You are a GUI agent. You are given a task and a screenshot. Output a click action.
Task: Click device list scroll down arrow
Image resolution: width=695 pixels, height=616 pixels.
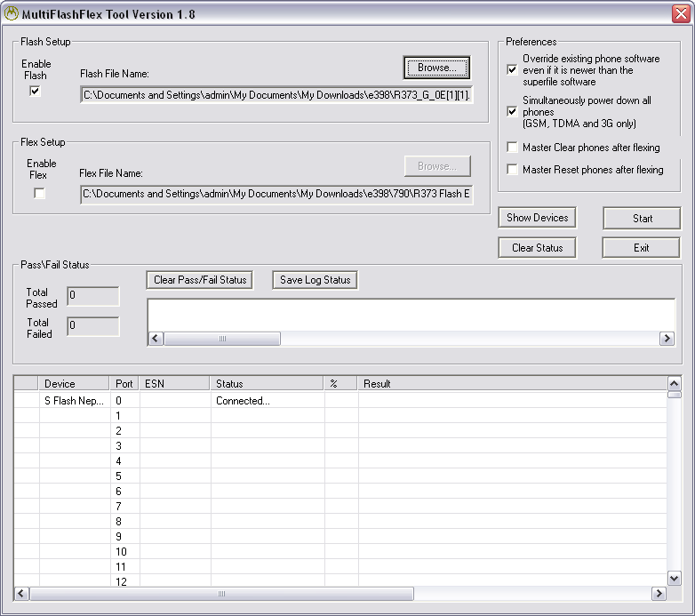(x=675, y=578)
